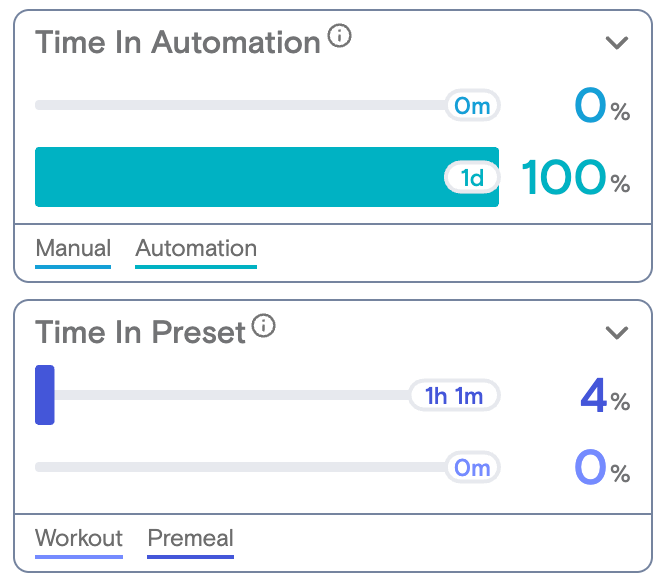This screenshot has height=582, width=666.
Task: Click the Manual 0% value
Action: 602,105
